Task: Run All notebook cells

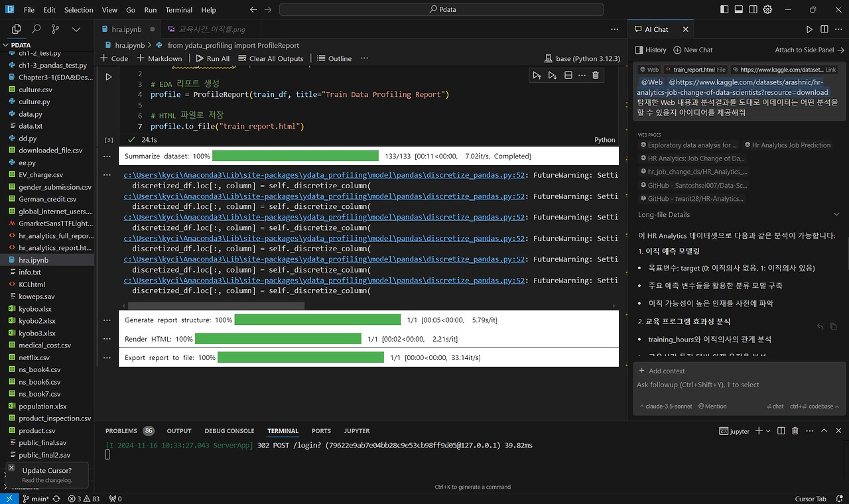Action: (212, 58)
